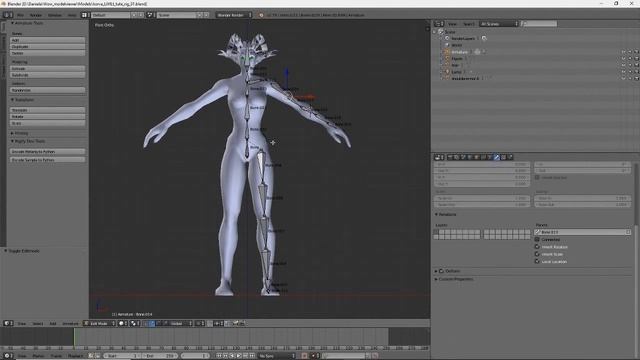The width and height of the screenshot is (640, 360).
Task: Open the Info editor type selector
Action: (x=8, y=15)
